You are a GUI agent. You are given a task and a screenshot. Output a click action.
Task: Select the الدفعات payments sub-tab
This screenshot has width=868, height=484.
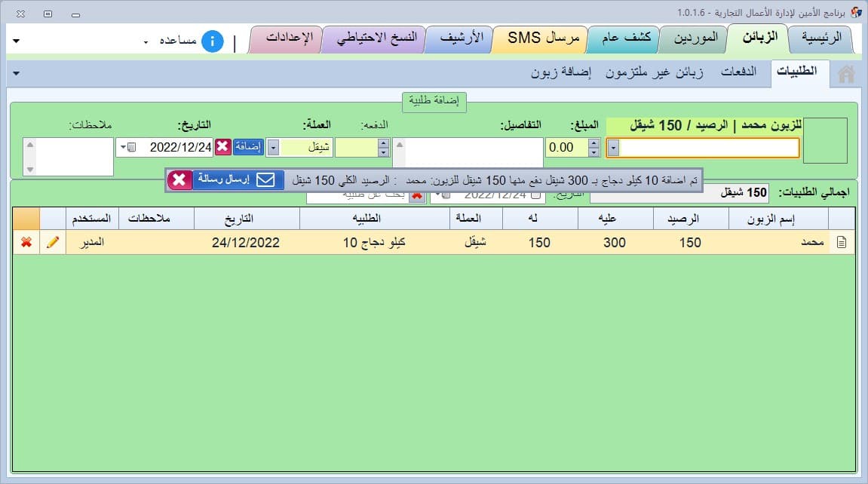tap(738, 72)
